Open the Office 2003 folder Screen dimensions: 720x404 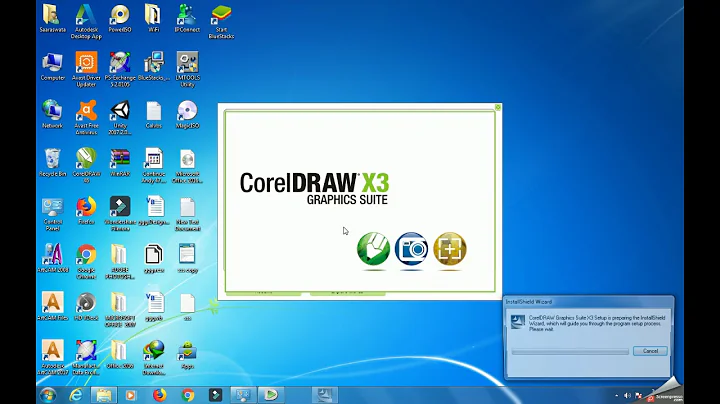[120, 356]
